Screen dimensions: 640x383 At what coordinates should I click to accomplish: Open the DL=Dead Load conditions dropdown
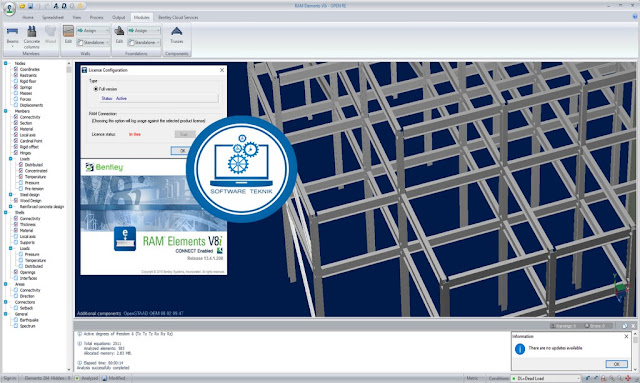tap(546, 379)
